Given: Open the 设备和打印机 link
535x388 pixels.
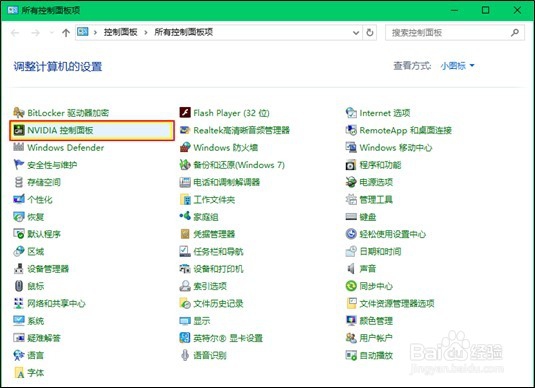Looking at the screenshot, I should click(218, 269).
